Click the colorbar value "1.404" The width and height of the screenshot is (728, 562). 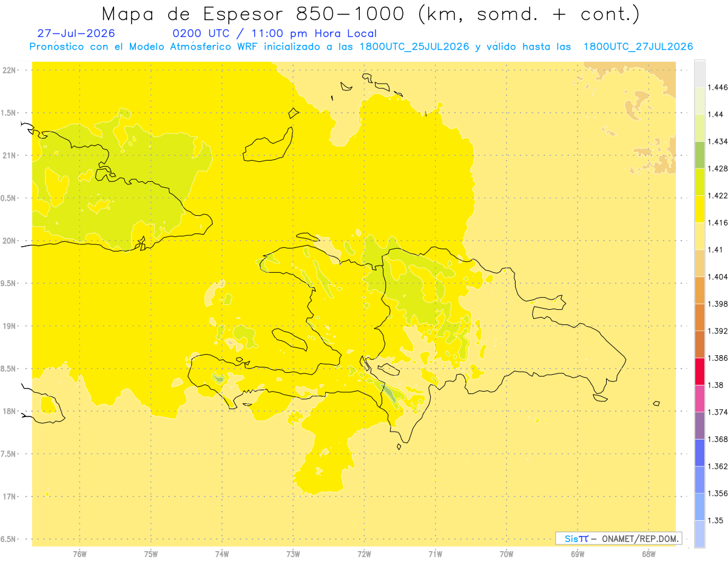pyautogui.click(x=718, y=277)
